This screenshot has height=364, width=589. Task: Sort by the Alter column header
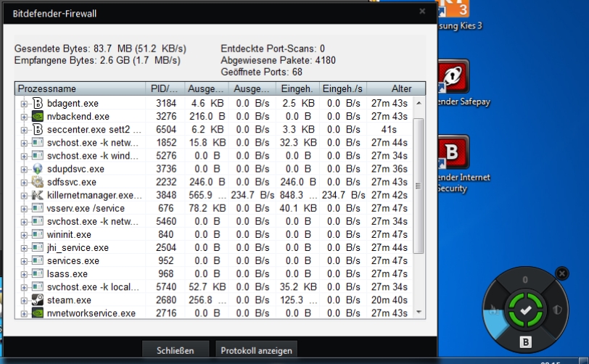[x=396, y=88]
